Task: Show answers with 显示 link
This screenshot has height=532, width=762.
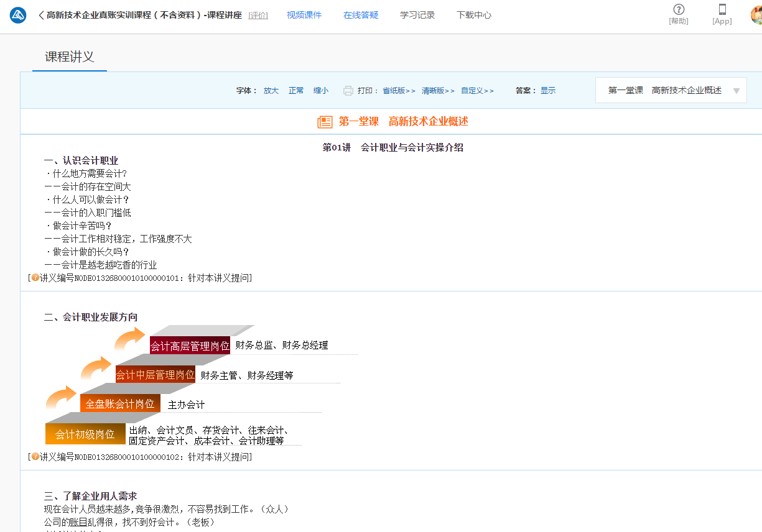Action: click(x=548, y=91)
